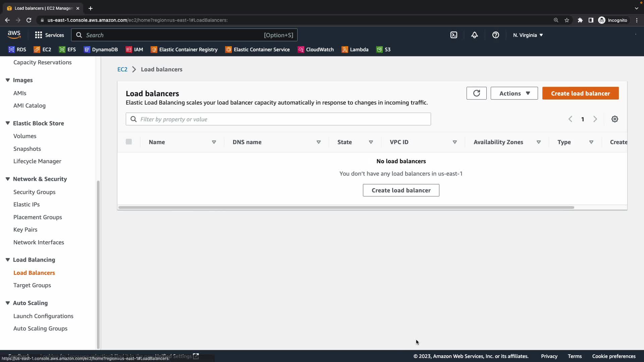Open the S3 shortcut in favorites bar
Image resolution: width=644 pixels, height=362 pixels.
(383, 50)
